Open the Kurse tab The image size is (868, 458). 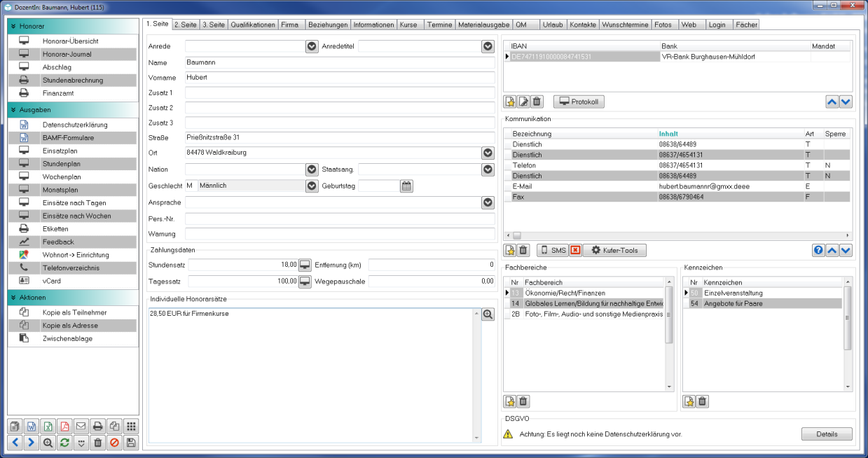point(408,25)
